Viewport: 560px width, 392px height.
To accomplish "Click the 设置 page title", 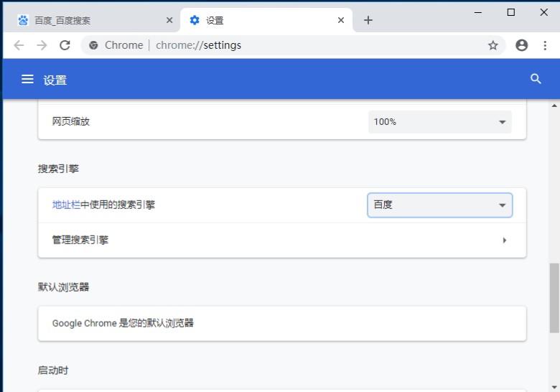I will click(x=55, y=80).
